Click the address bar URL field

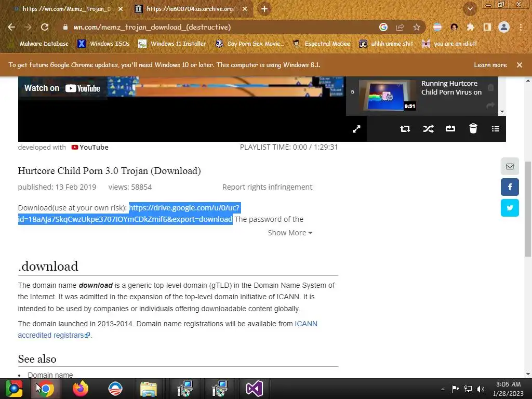[x=217, y=27]
